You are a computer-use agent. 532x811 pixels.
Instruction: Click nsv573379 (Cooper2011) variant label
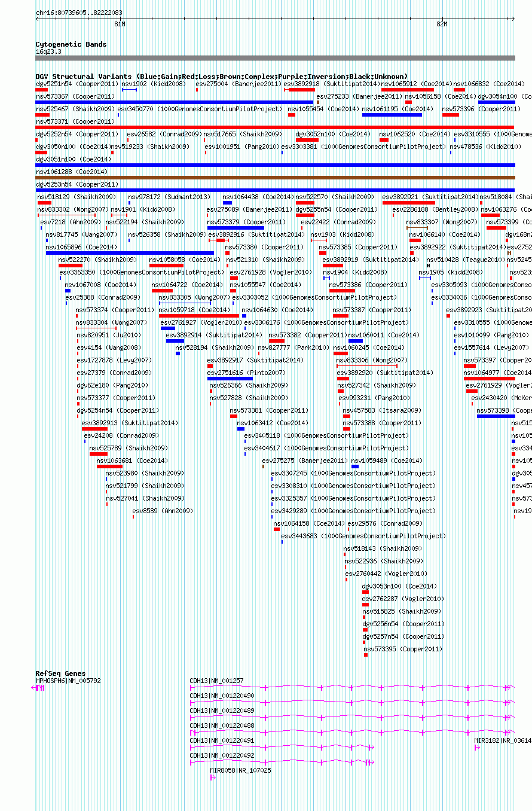(x=247, y=222)
